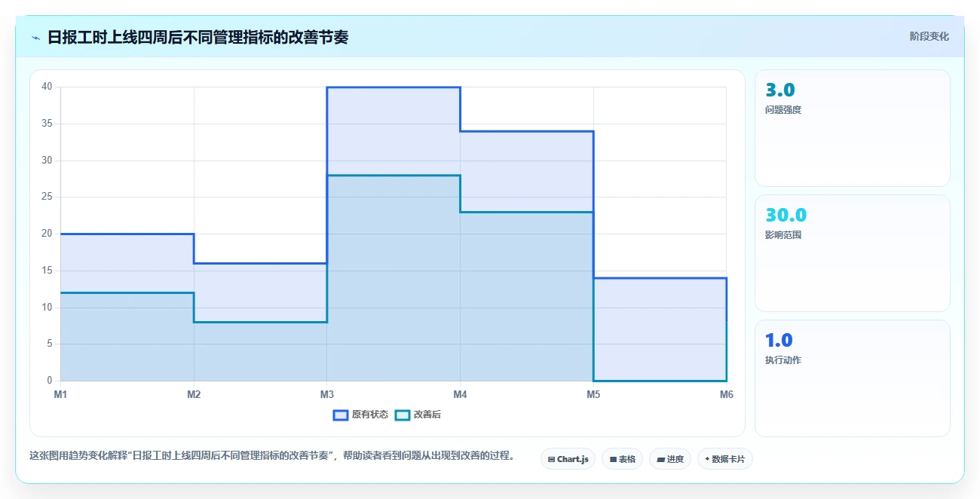Click the 改善后 legend color box
Screen dimensions: 980x499
[403, 415]
